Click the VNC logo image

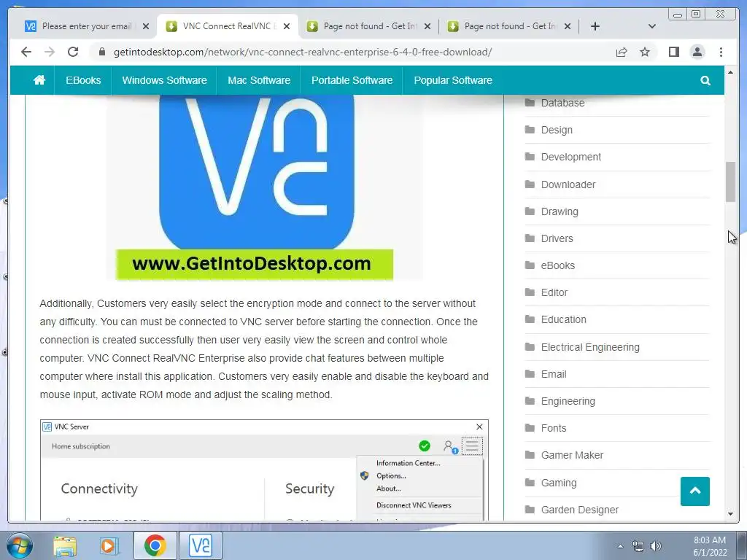[x=264, y=187]
